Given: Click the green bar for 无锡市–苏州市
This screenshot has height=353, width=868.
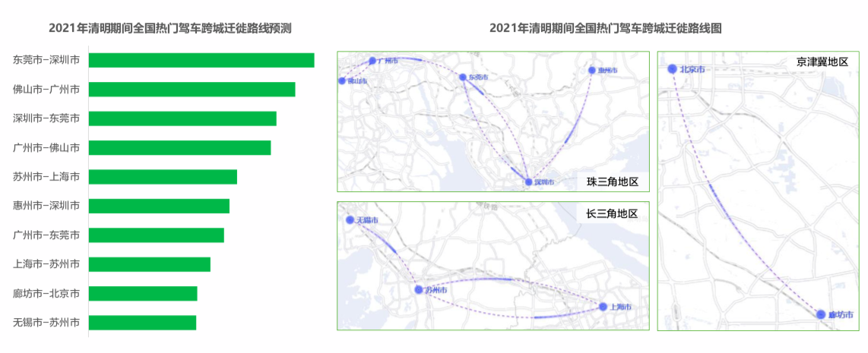Looking at the screenshot, I should tap(142, 322).
